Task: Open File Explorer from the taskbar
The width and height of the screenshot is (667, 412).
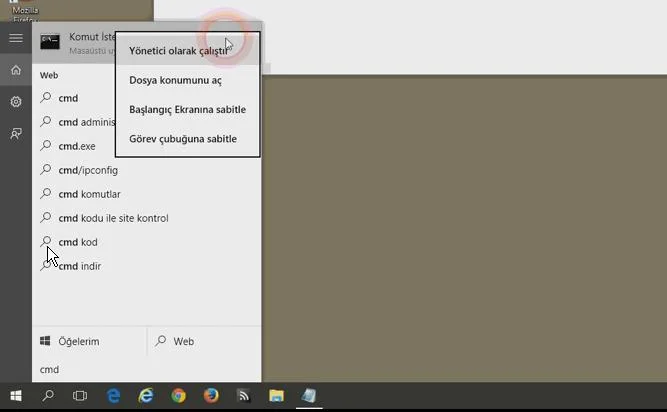Action: [276, 396]
